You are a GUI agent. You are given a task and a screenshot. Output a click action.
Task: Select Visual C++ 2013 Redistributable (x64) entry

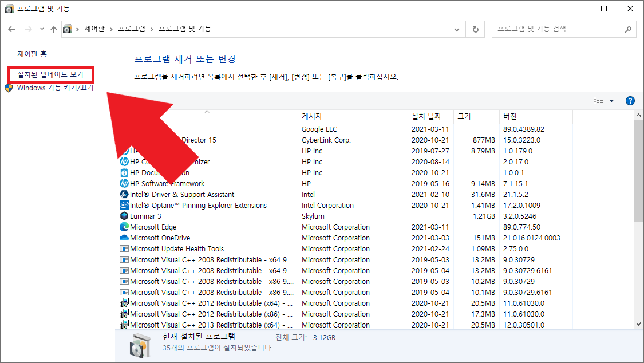211,325
